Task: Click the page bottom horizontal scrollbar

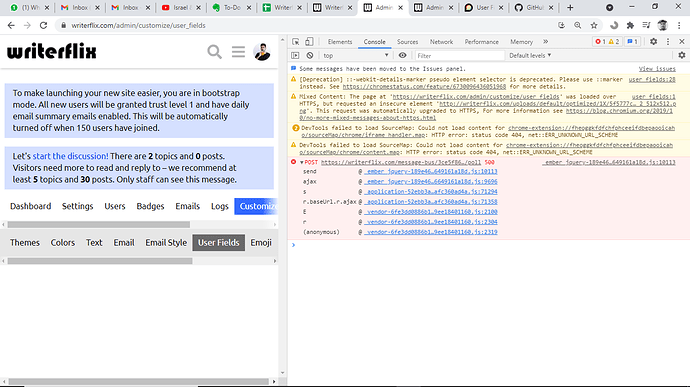Action: (139, 381)
